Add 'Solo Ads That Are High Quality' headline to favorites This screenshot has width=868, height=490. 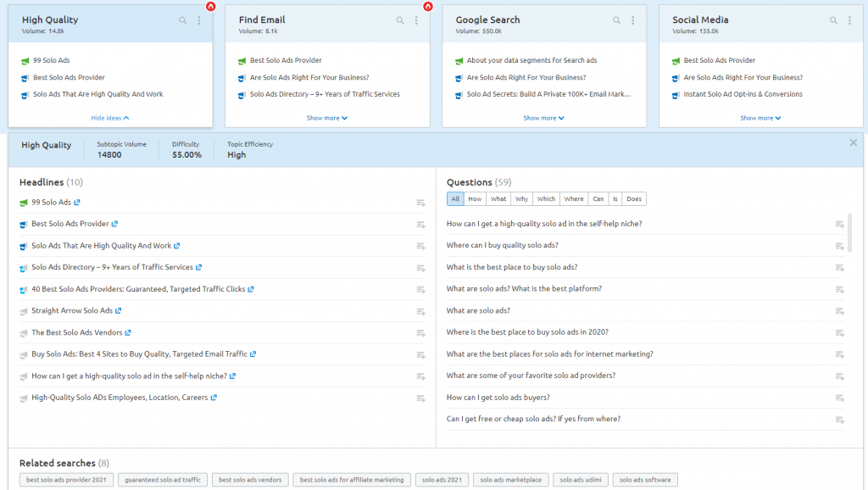420,247
